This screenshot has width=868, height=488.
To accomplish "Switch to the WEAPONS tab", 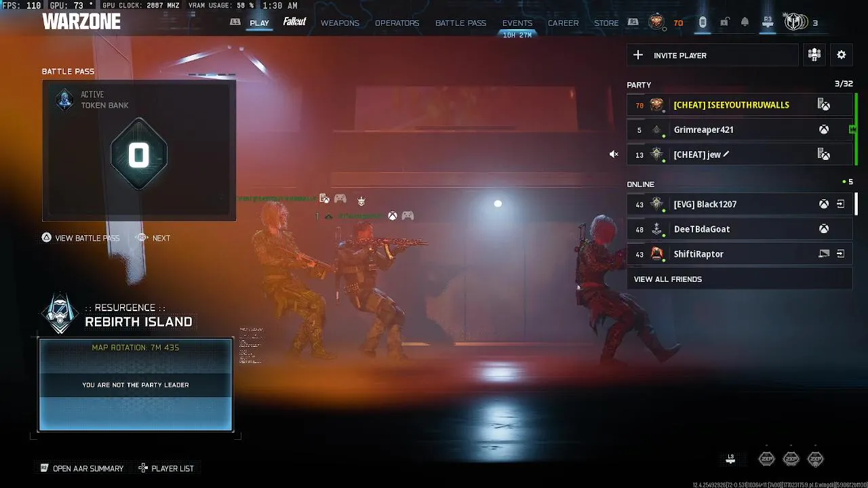I will [x=340, y=23].
